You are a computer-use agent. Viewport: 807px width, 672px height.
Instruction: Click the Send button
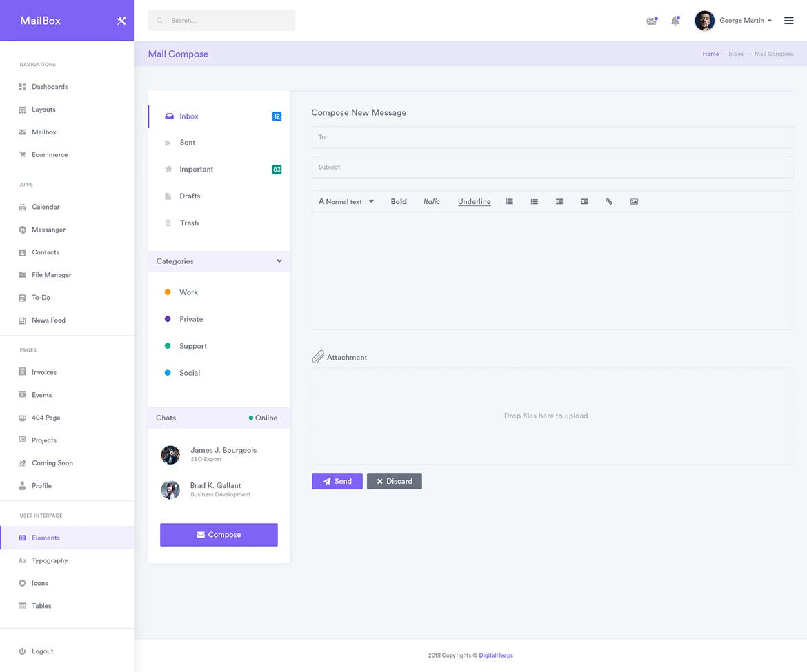pos(337,480)
